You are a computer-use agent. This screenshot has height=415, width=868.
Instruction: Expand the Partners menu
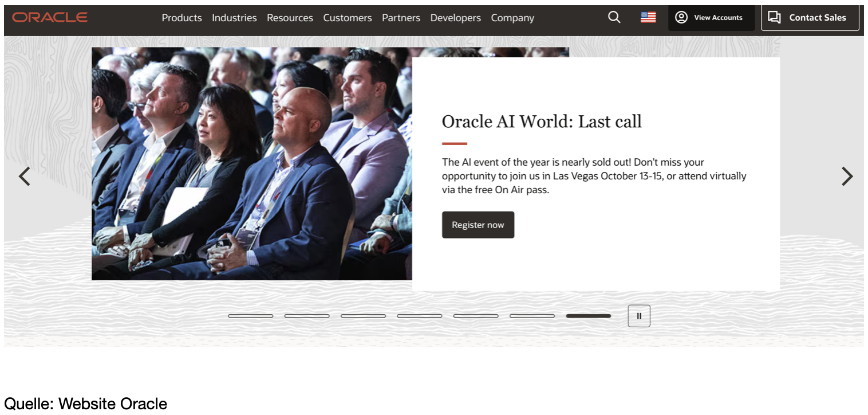coord(401,18)
